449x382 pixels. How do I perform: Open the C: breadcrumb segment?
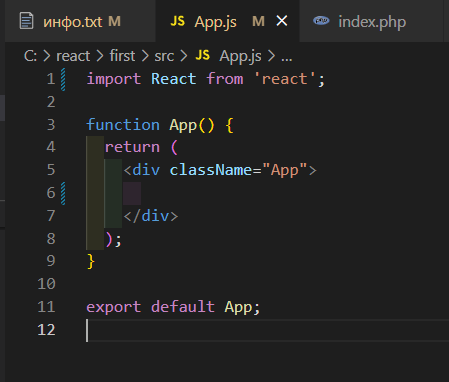tap(30, 56)
